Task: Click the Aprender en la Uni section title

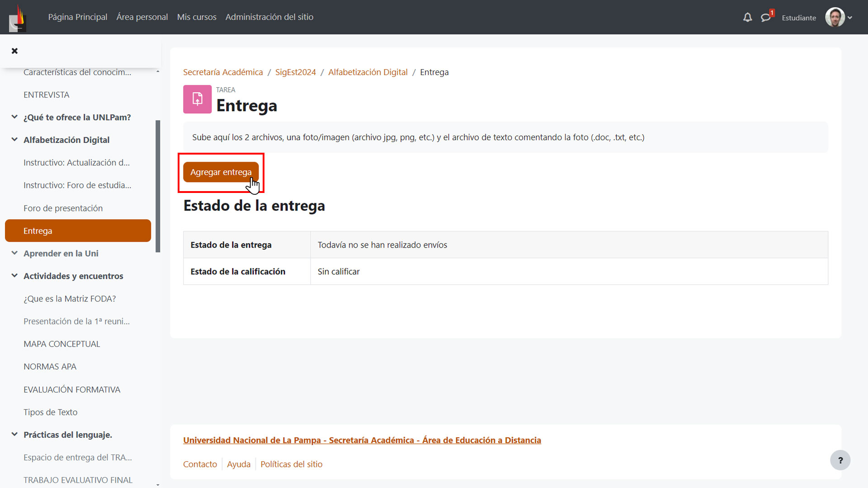Action: pyautogui.click(x=61, y=253)
